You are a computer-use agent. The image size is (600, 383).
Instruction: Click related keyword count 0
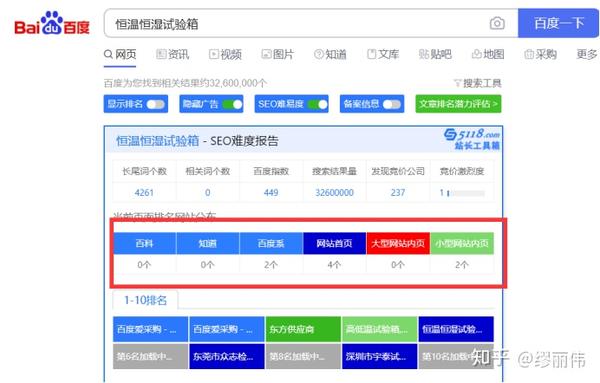click(207, 192)
